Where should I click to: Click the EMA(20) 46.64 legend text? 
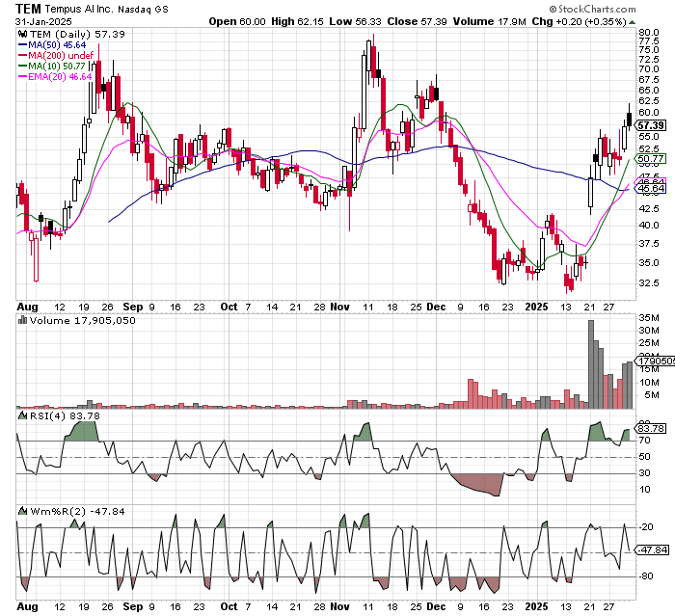tap(60, 77)
